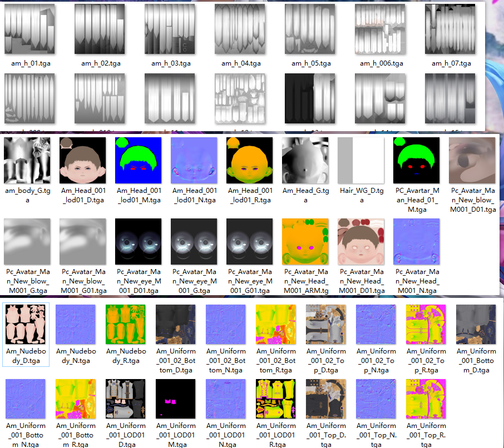Select Am_Uniform_001_Top_R.tga thumbnail
The width and height of the screenshot is (504, 448).
tap(426, 399)
